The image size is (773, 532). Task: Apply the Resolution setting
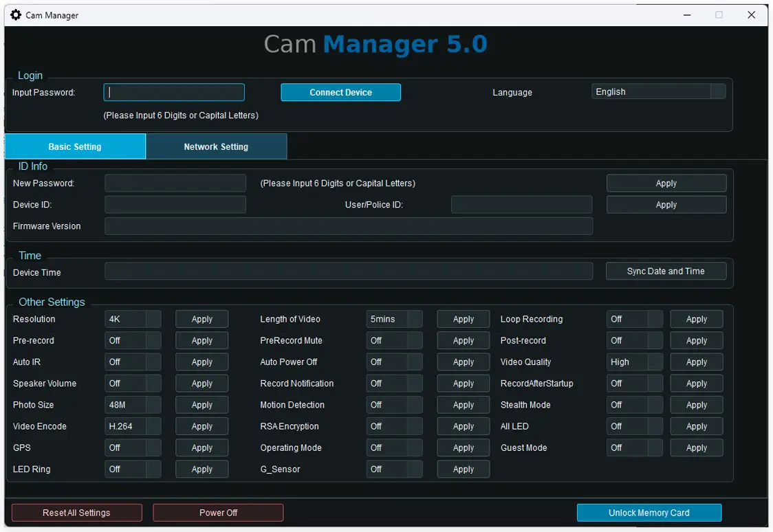(202, 319)
